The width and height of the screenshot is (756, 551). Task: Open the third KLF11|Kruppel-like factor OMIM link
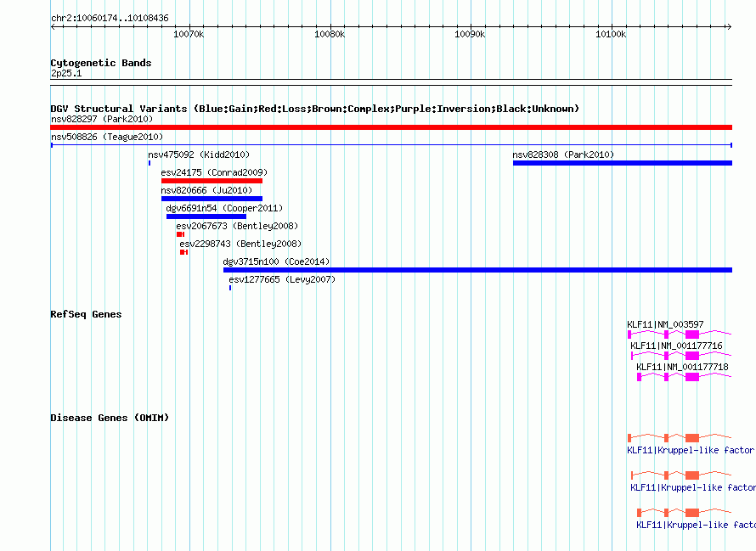tap(696, 525)
